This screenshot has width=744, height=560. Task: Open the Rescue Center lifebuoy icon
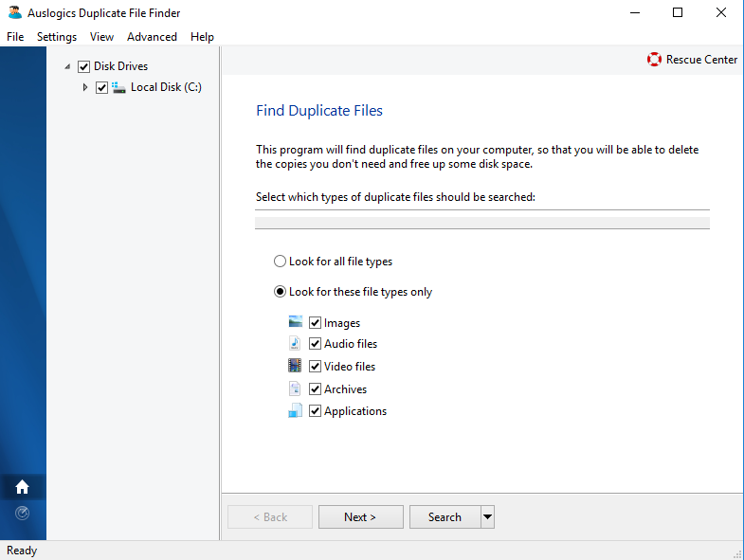pos(654,60)
